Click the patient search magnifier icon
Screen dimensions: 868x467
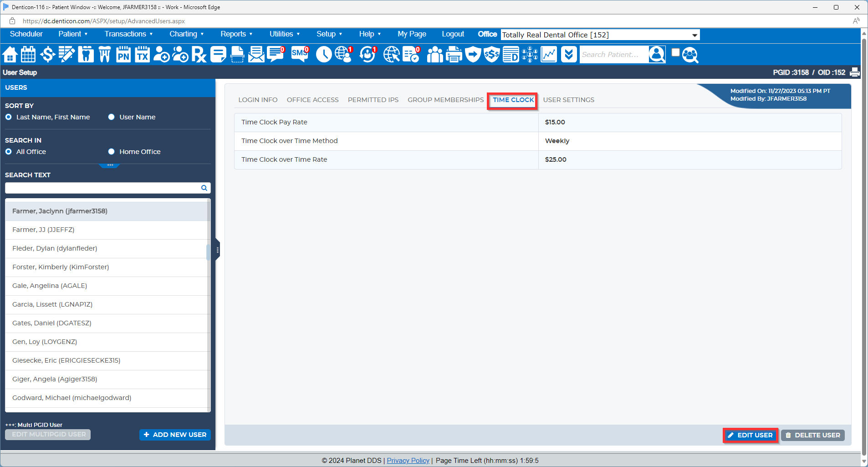[657, 54]
